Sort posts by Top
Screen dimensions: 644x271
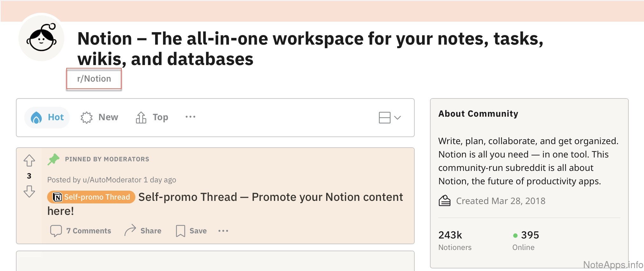152,118
